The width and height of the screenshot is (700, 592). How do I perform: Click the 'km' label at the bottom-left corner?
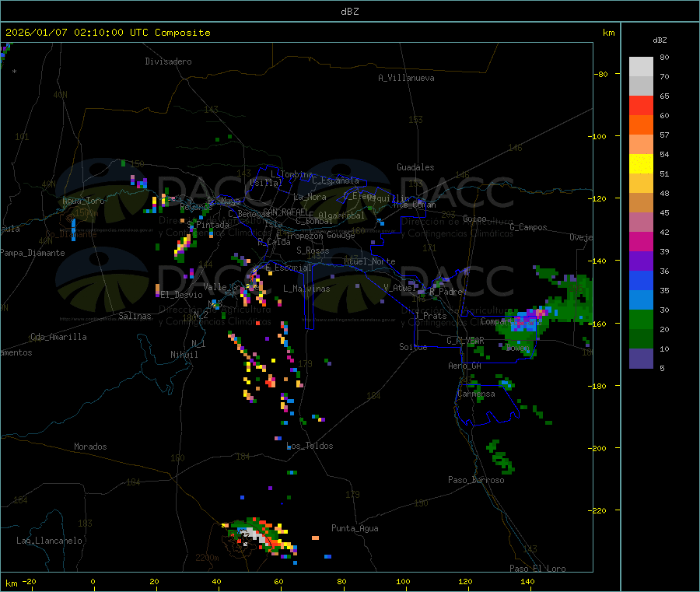12,583
